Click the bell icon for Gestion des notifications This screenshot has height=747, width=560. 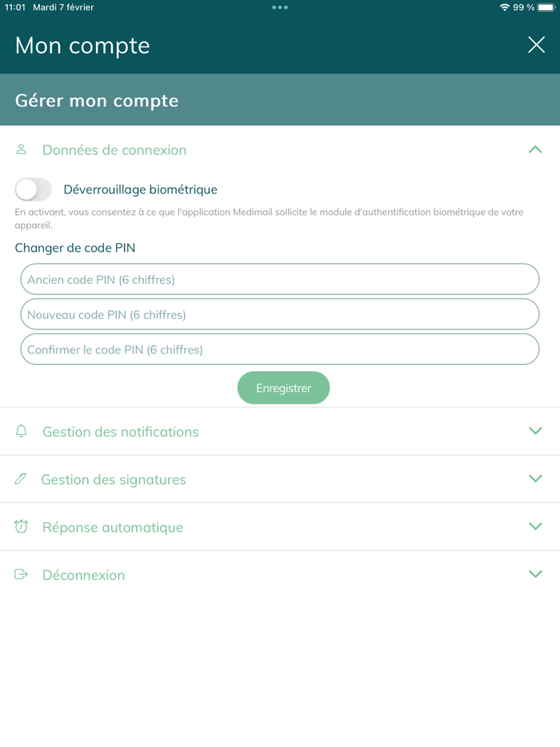pyautogui.click(x=21, y=430)
